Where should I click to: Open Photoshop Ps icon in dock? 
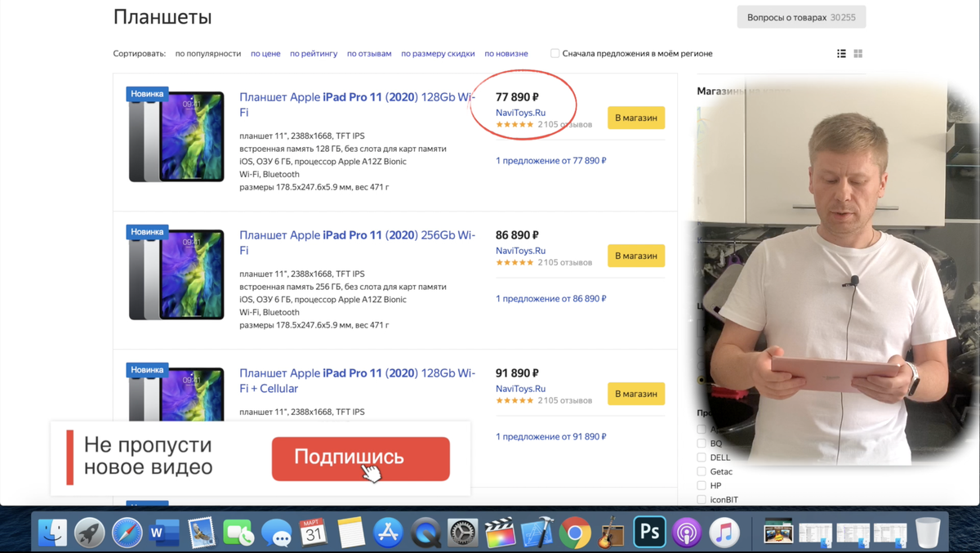click(649, 533)
